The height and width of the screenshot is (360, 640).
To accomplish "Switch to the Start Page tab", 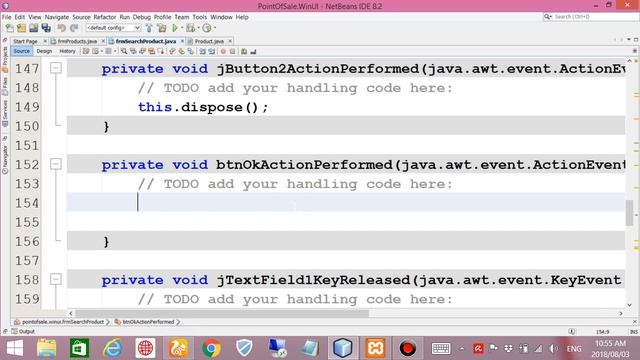I will 25,41.
